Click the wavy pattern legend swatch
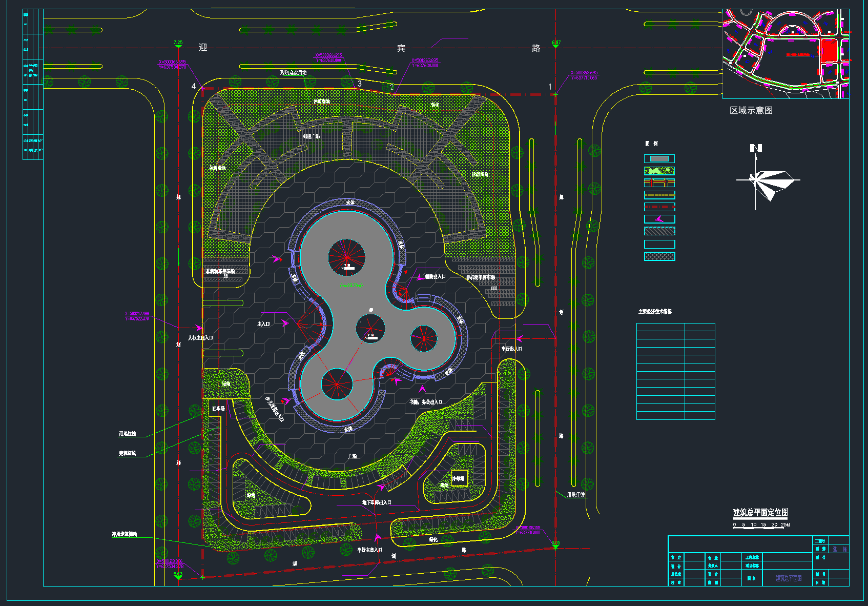 pos(659,256)
